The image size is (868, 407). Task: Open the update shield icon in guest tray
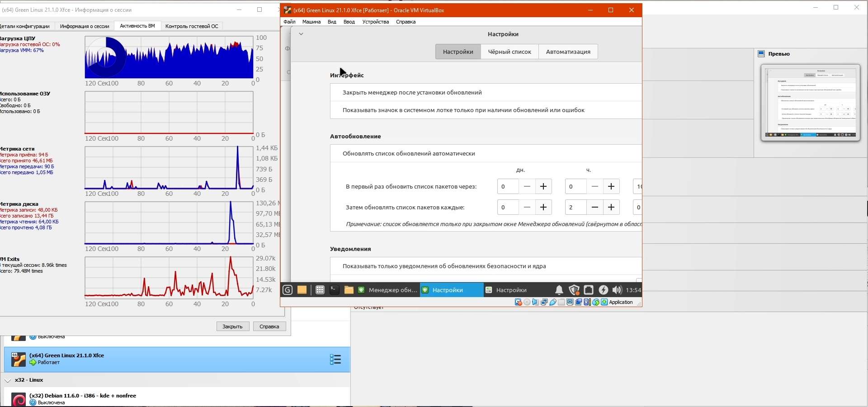pyautogui.click(x=574, y=290)
